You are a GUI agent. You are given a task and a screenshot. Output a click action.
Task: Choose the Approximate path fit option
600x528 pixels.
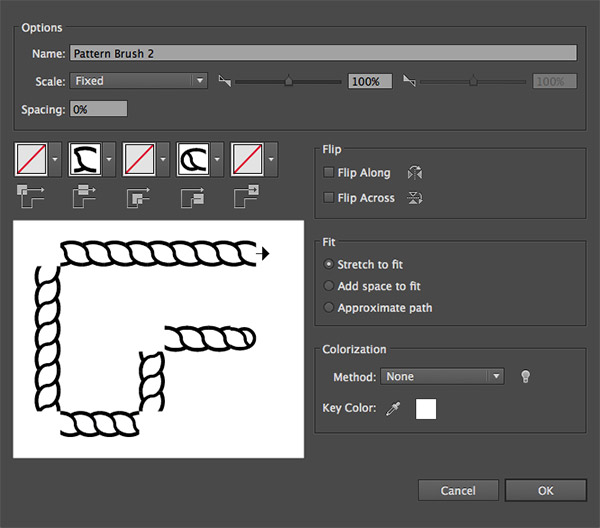click(329, 308)
